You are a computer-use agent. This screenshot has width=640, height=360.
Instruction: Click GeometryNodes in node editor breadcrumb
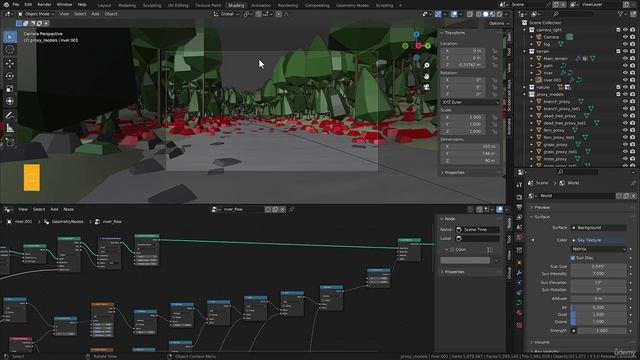(67, 222)
